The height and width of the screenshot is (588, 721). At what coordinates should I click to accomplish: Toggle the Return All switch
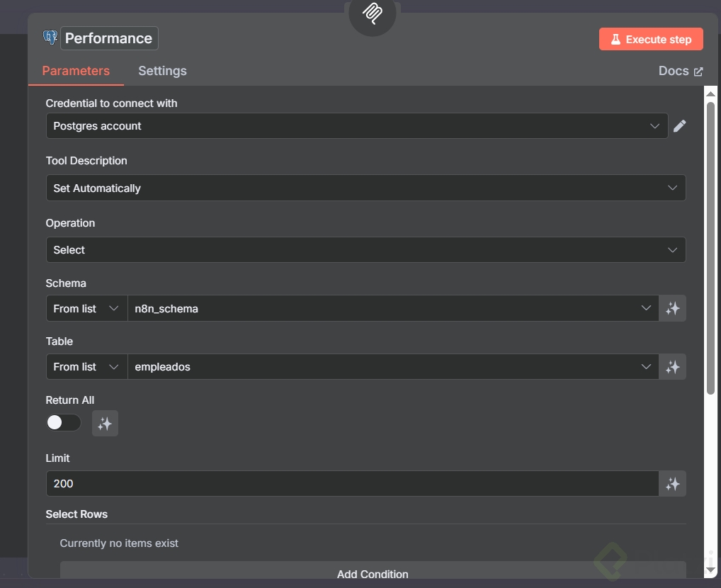64,423
